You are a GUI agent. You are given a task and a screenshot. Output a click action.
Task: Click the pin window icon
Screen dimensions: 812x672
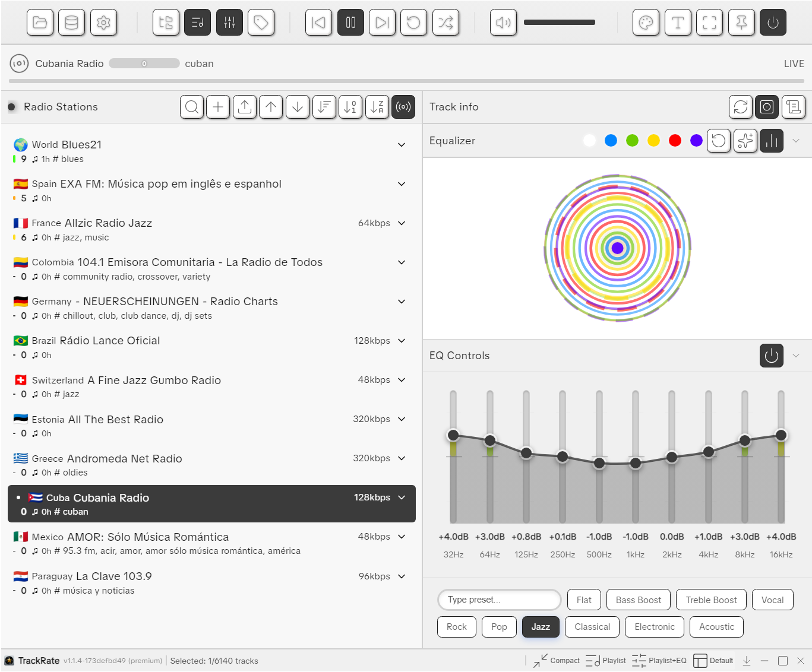741,23
